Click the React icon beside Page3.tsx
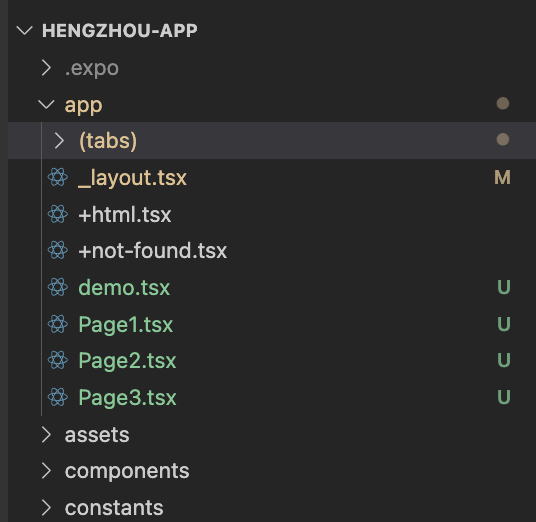Screen dimensions: 536x522 [x=57, y=397]
